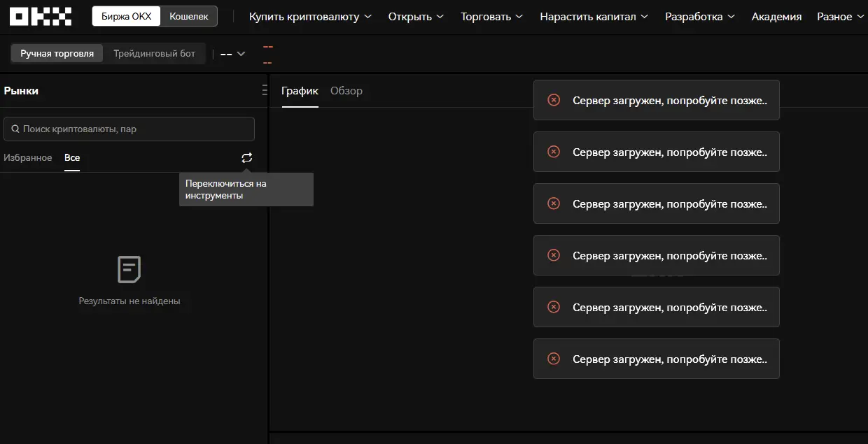The width and height of the screenshot is (868, 444).
Task: Click the topmost Сервер загружен error notification
Action: (x=657, y=100)
